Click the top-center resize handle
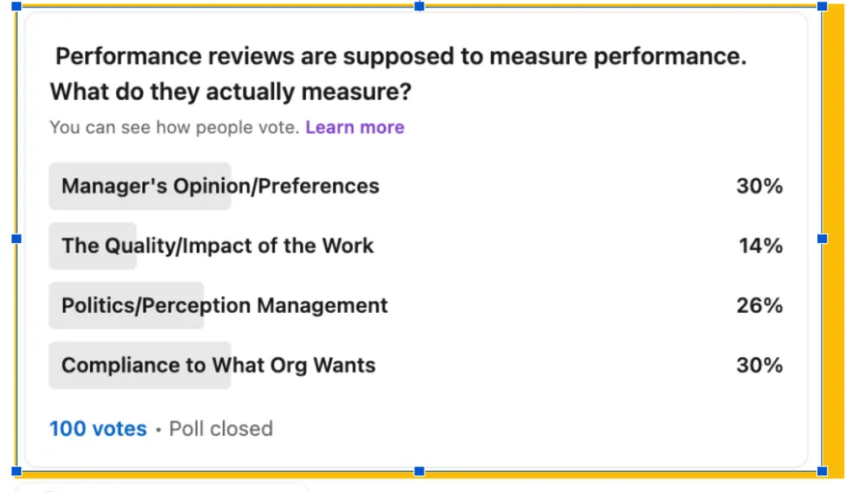 coord(419,7)
